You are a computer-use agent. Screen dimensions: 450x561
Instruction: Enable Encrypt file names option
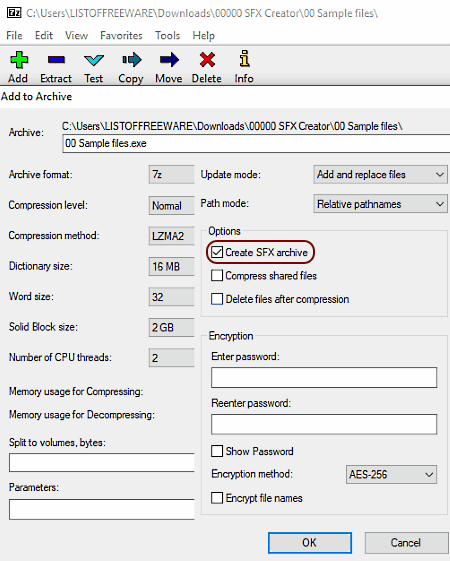pos(217,498)
